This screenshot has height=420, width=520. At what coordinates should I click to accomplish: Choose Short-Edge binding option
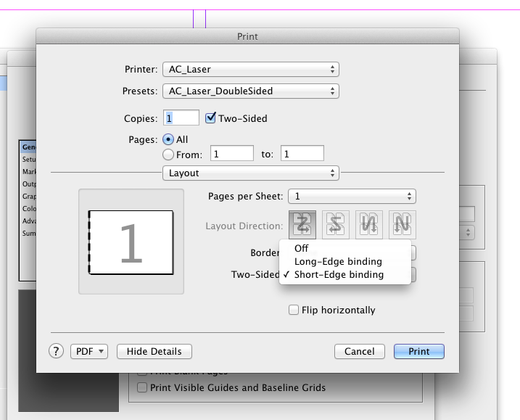pyautogui.click(x=339, y=275)
